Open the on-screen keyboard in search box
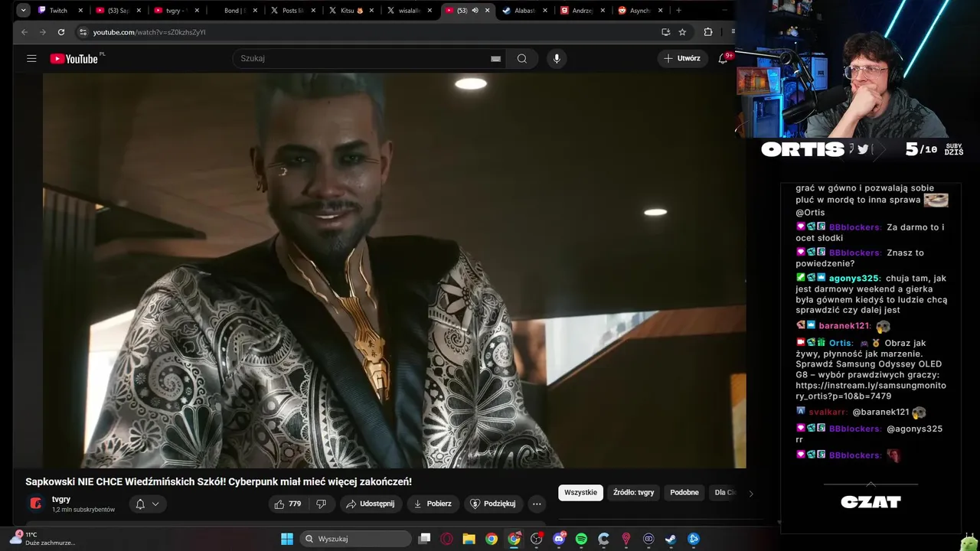Screen dimensions: 980x551 click(x=495, y=59)
